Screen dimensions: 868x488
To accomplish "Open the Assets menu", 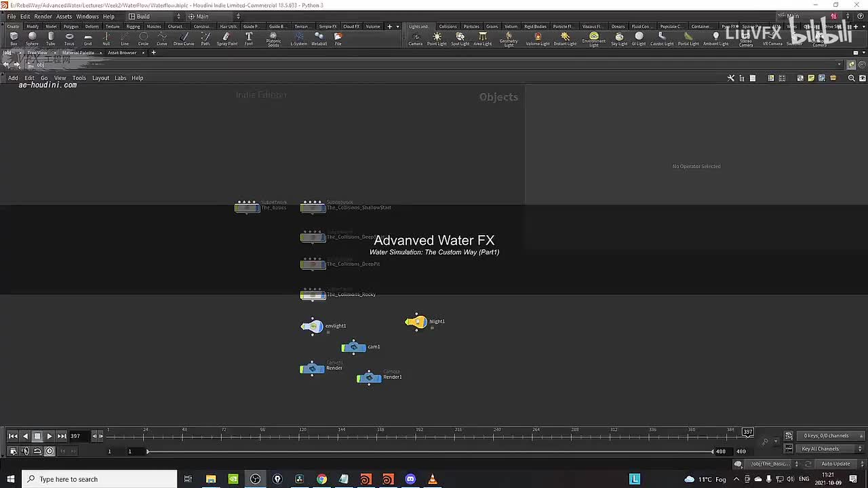I will (x=64, y=16).
